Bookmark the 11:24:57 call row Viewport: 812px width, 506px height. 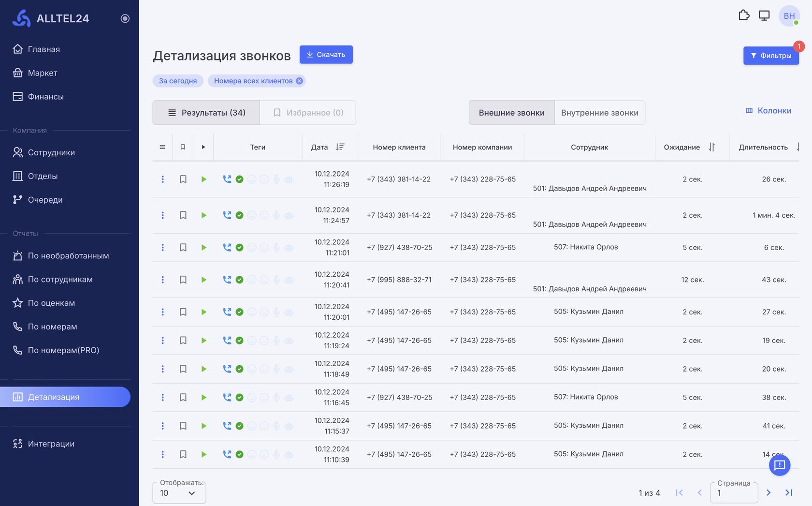click(183, 215)
